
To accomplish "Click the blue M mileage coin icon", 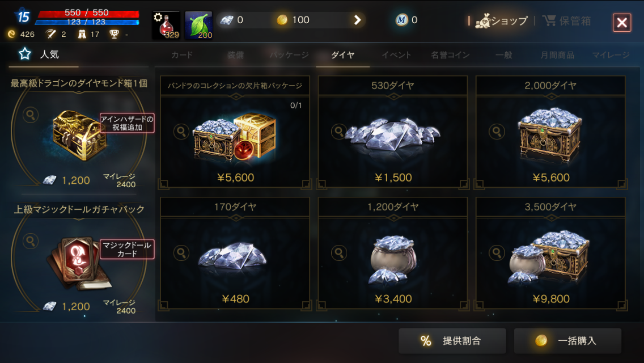I will click(x=401, y=20).
